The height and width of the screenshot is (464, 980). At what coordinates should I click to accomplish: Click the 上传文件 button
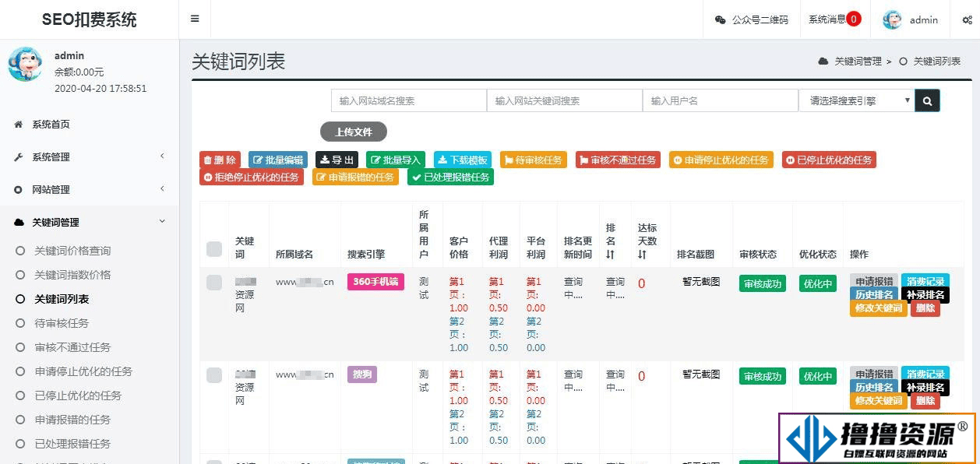354,132
